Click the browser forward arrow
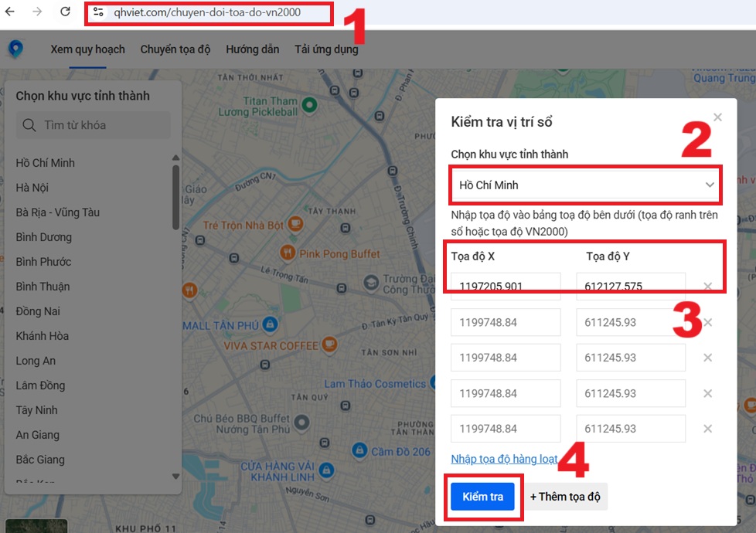Screen dimensions: 756x533 click(x=37, y=12)
